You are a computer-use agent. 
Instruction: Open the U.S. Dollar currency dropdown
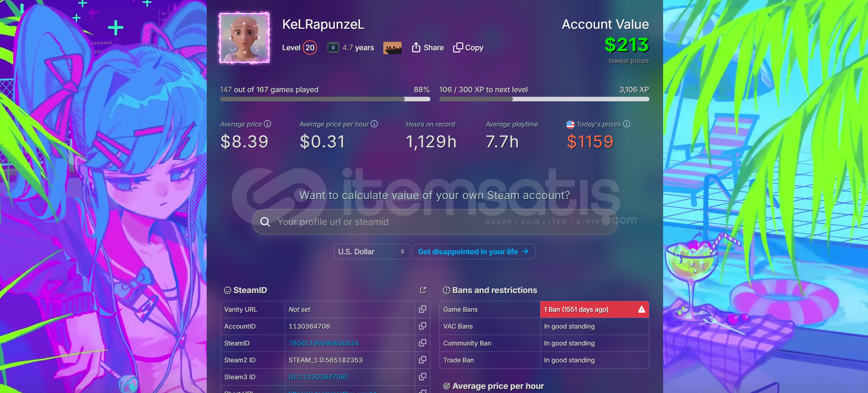372,252
